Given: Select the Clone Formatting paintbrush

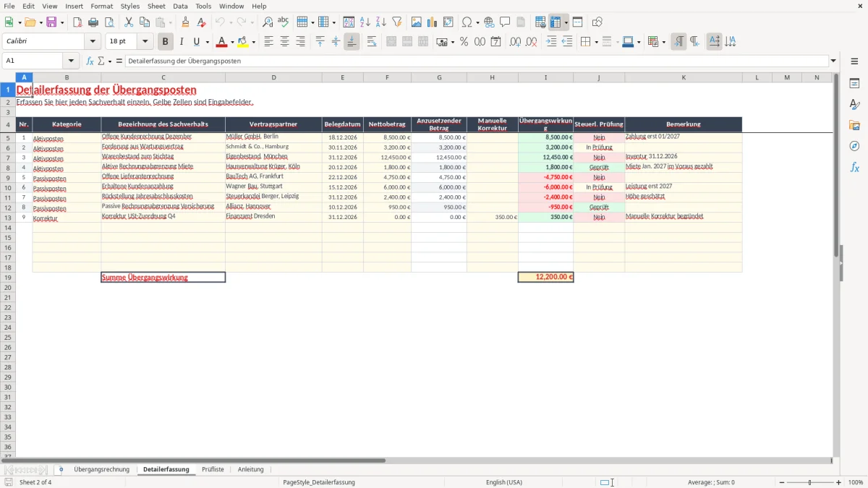Looking at the screenshot, I should pos(186,22).
